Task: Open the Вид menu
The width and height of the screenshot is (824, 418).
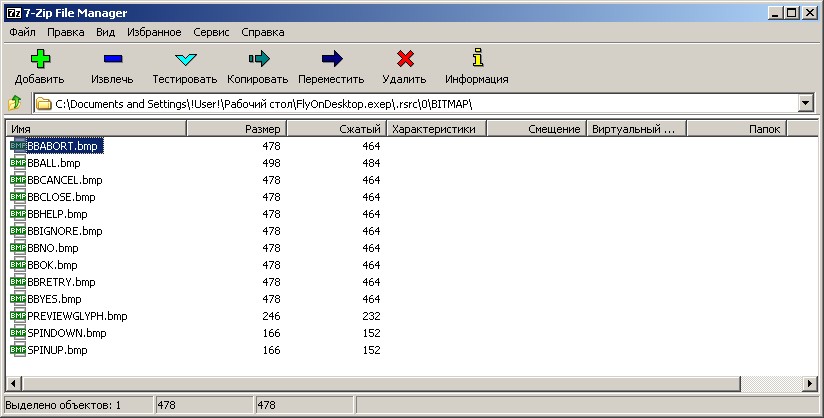Action: (x=106, y=32)
